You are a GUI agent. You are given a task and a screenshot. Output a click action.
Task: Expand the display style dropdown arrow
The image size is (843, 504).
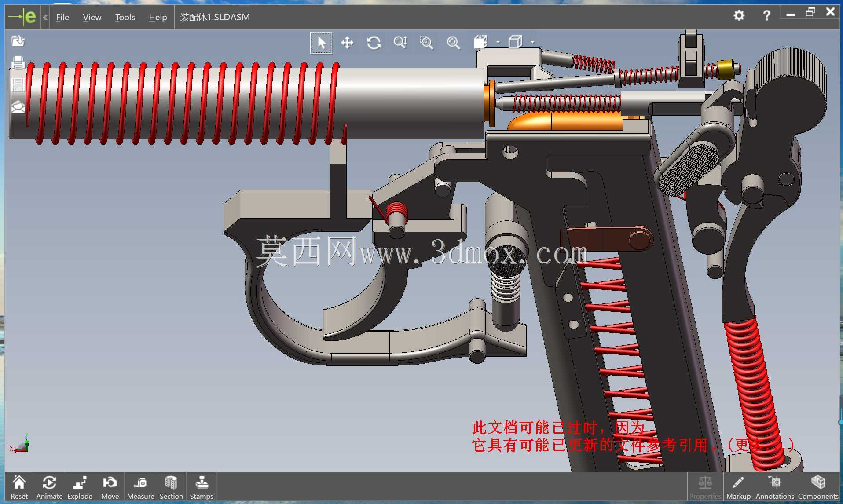(532, 42)
